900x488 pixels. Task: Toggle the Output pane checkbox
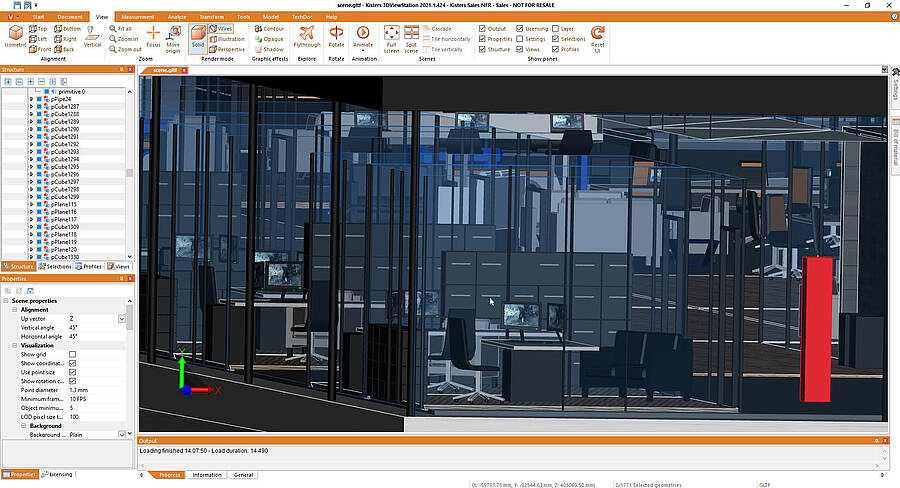pos(482,29)
